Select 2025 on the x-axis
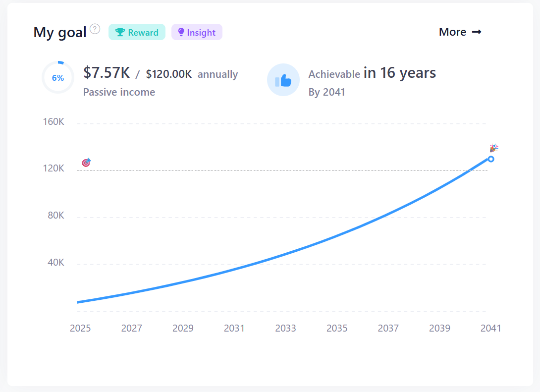Viewport: 540px width, 392px height. [x=80, y=328]
